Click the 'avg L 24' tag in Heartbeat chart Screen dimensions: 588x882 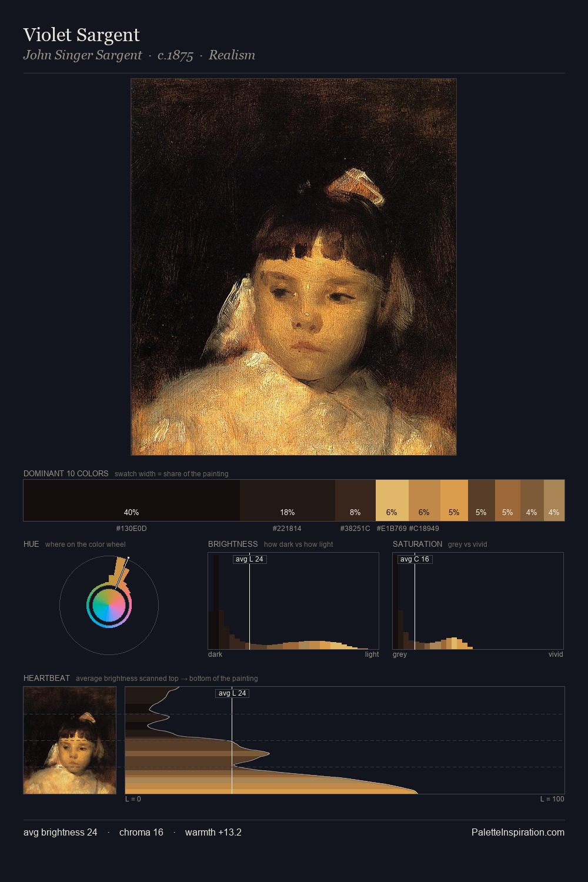pos(232,693)
